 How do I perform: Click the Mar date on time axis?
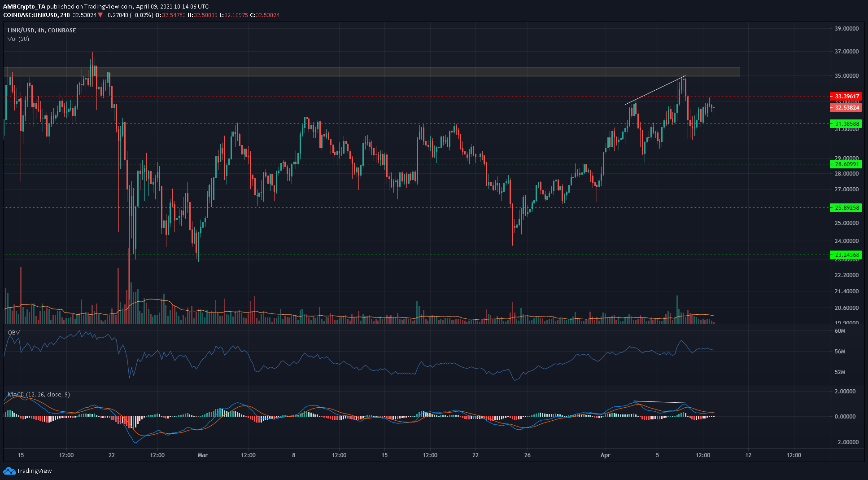point(203,455)
